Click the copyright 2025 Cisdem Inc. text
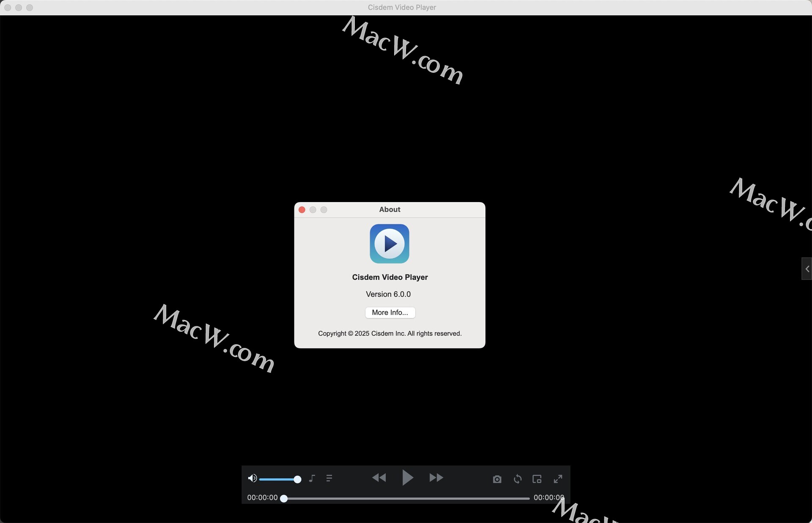This screenshot has width=812, height=523. click(390, 334)
